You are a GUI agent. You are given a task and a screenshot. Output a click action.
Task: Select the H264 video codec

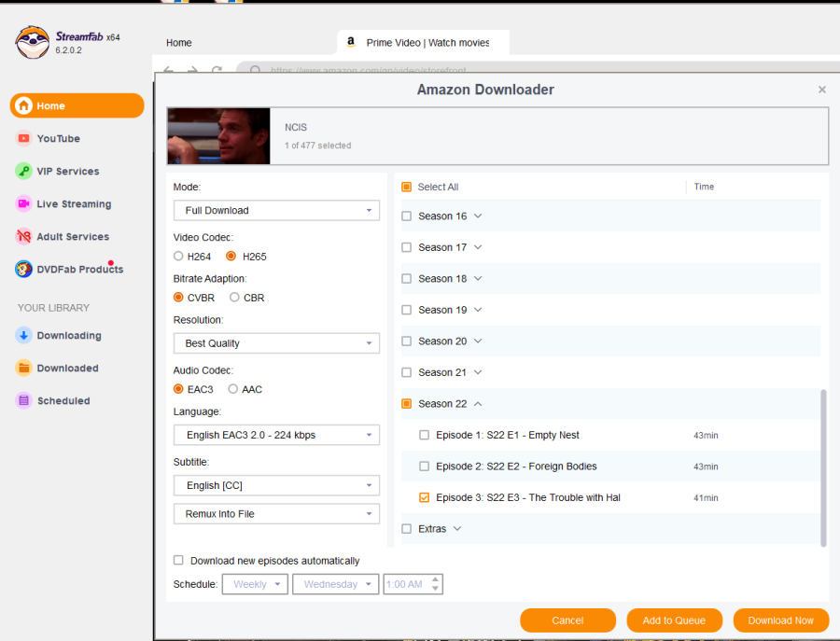pyautogui.click(x=179, y=257)
